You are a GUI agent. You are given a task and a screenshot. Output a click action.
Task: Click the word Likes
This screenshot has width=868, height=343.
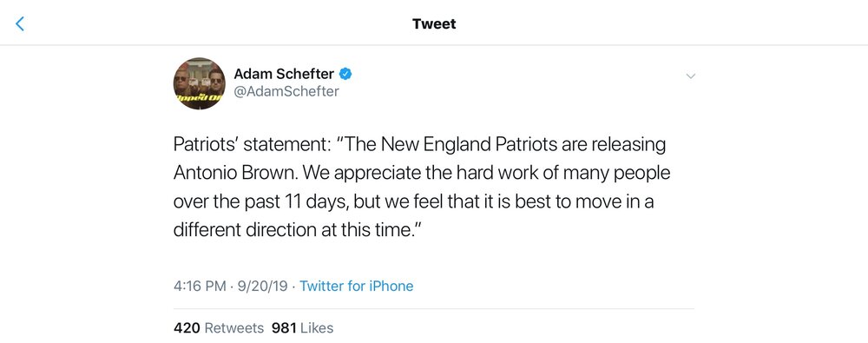pyautogui.click(x=317, y=328)
